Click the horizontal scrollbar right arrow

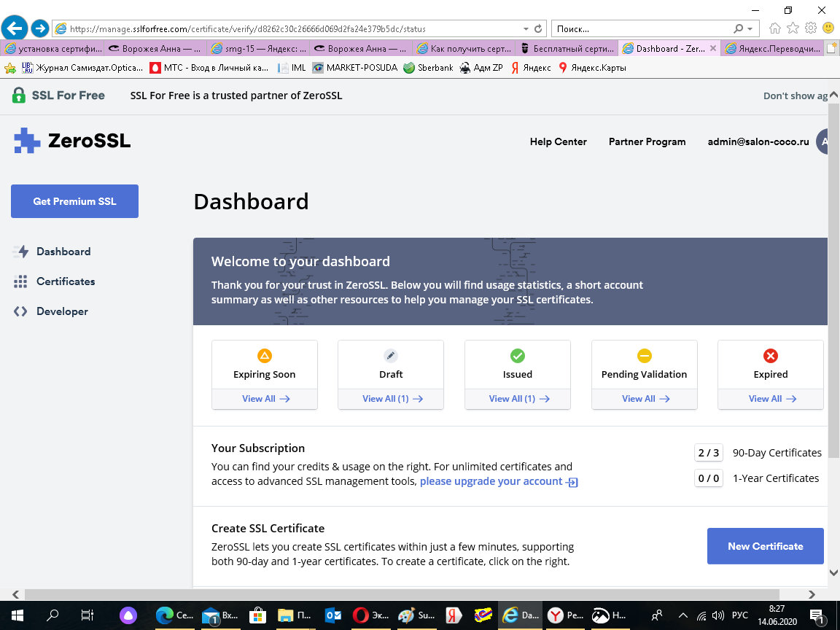point(812,594)
